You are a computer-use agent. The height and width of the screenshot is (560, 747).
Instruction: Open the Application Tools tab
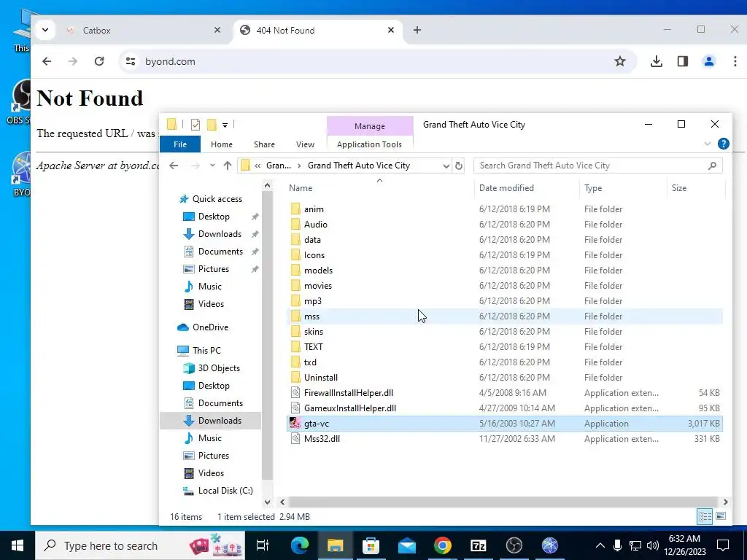[x=369, y=144]
